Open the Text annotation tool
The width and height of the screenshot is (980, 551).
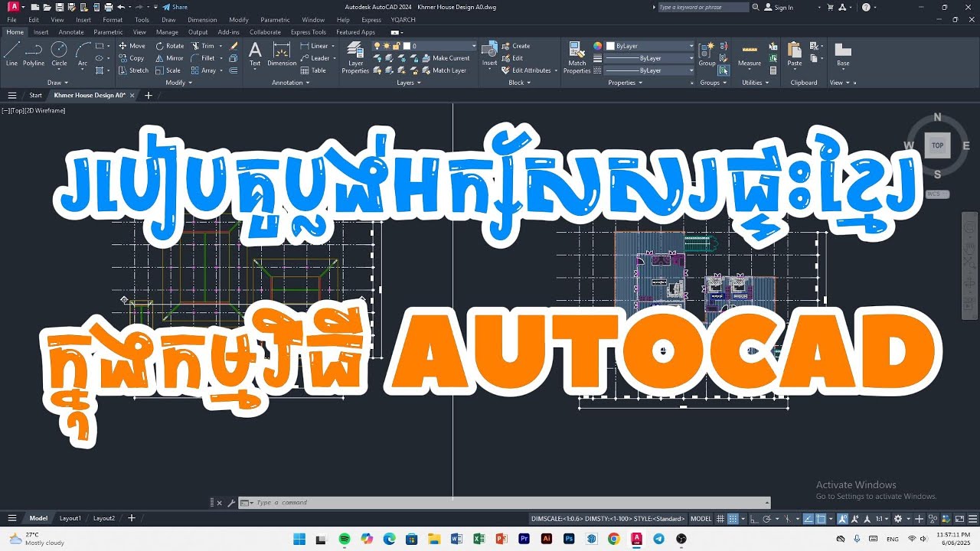point(255,54)
